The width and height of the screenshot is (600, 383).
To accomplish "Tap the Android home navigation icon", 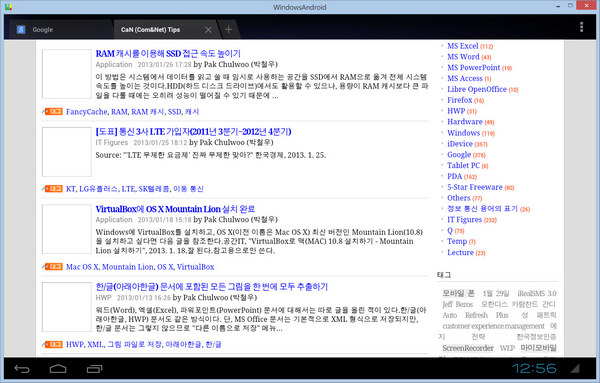I will coord(58,369).
